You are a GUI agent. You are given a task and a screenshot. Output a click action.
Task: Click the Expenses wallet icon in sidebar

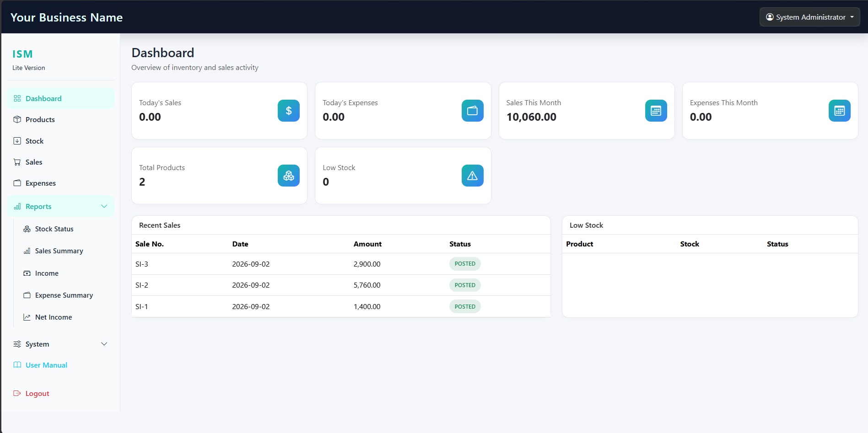(17, 183)
